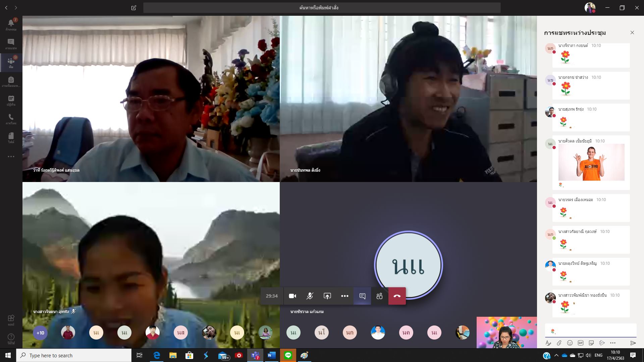
Task: Attach a file to the message
Action: pyautogui.click(x=559, y=343)
